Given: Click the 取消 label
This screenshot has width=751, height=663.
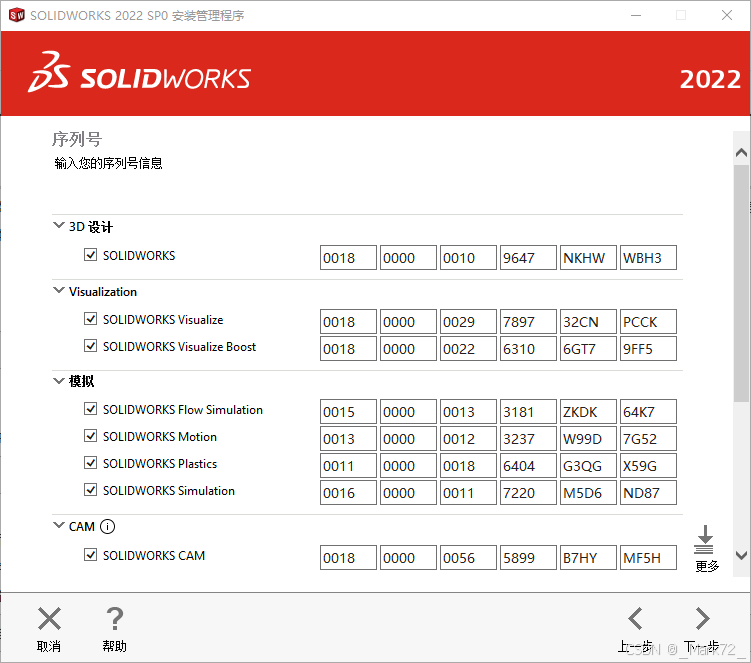Looking at the screenshot, I should click(x=49, y=646).
